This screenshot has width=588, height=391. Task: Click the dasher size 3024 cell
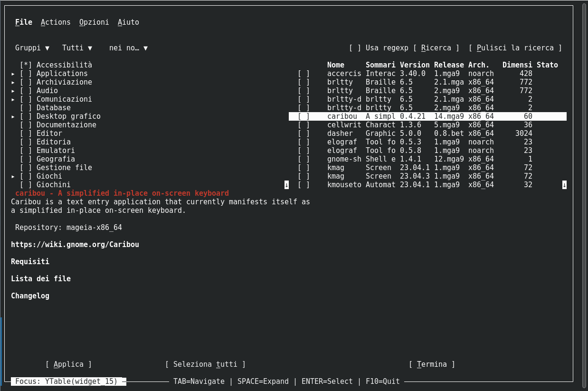(524, 134)
